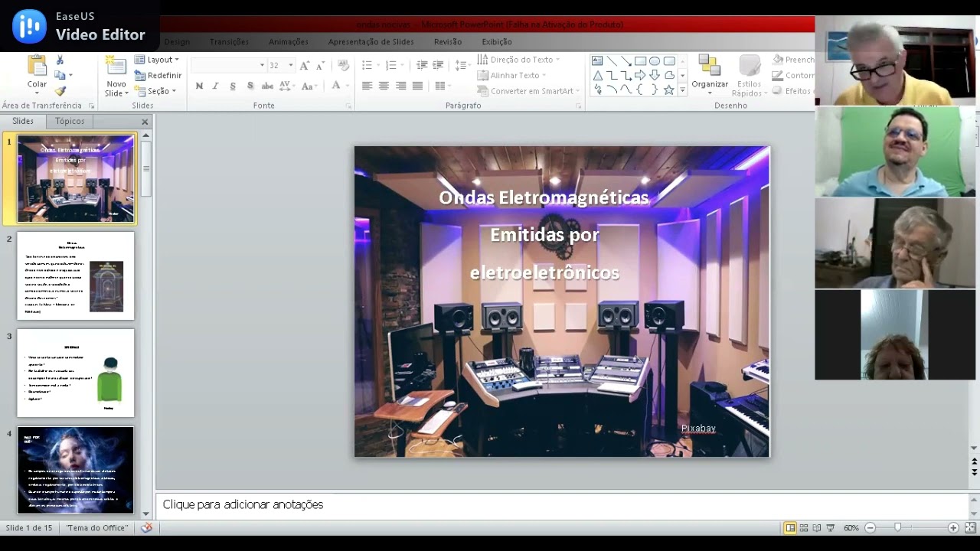Click the Cut scissors icon
The width and height of the screenshot is (980, 551).
click(60, 60)
